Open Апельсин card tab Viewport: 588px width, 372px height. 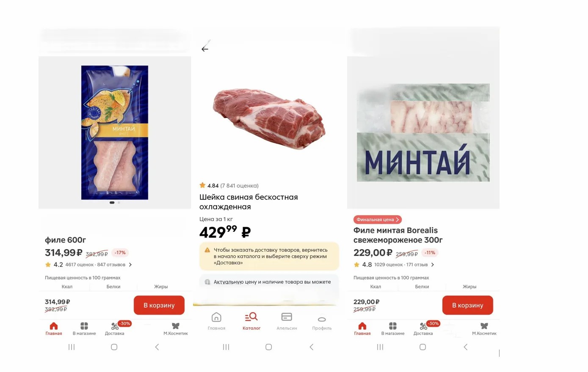[x=287, y=322]
